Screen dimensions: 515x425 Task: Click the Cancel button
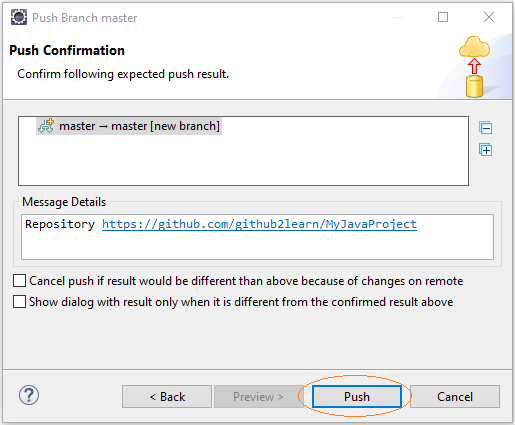click(455, 397)
